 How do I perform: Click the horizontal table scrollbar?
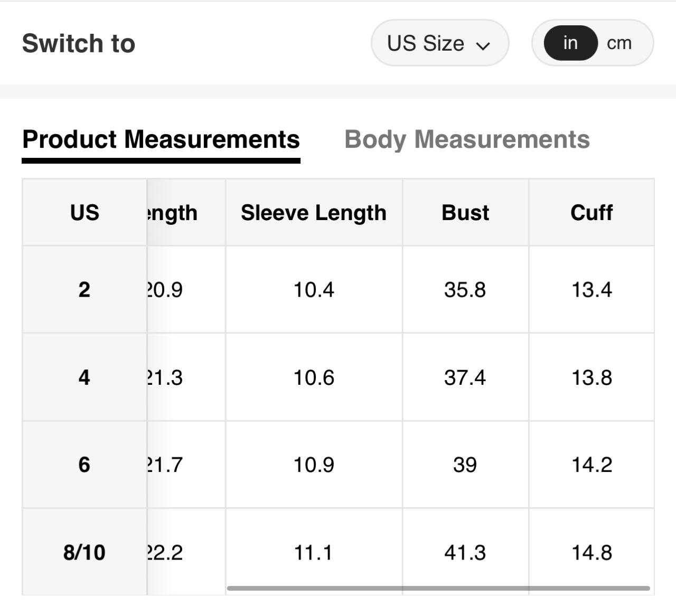(438, 588)
